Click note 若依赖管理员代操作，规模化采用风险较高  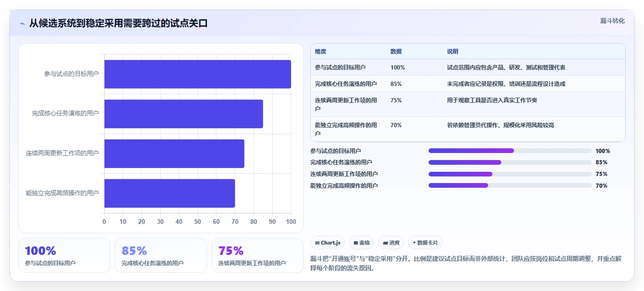[500, 125]
